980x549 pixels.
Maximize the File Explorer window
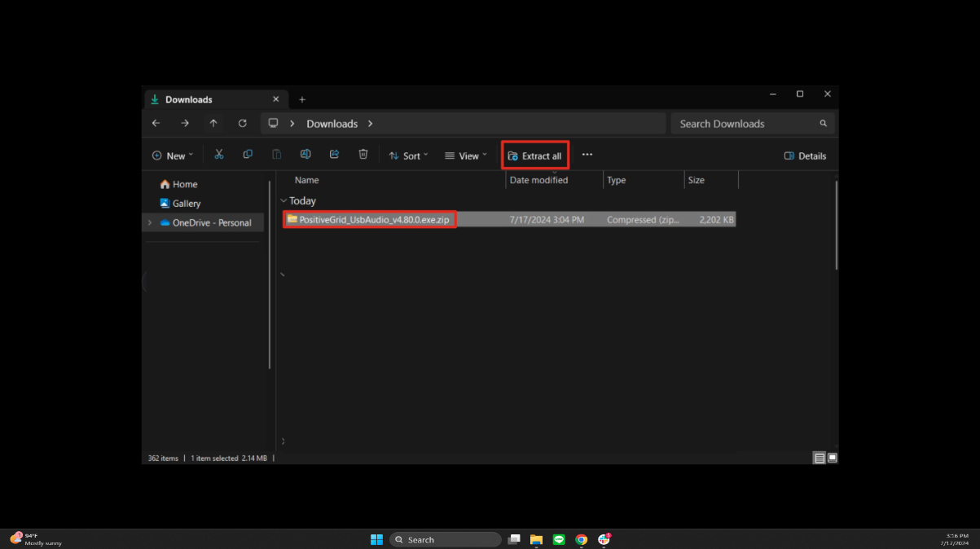coord(800,94)
